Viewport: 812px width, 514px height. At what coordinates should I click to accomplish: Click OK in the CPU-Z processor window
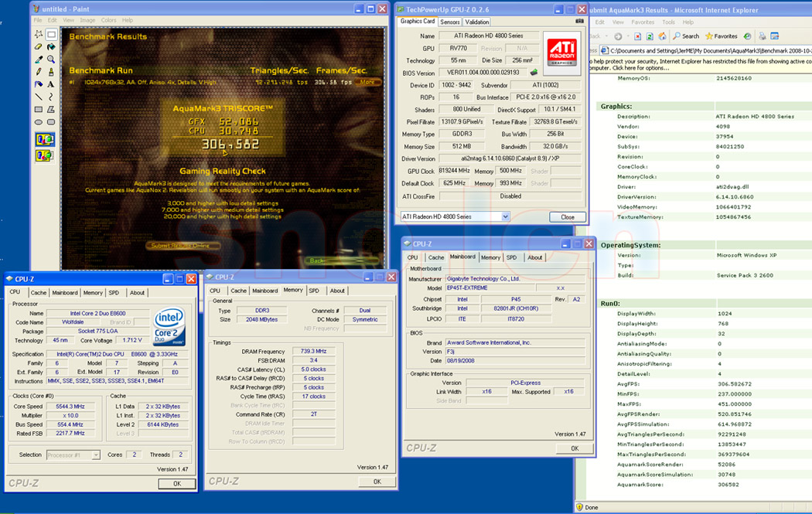[177, 483]
